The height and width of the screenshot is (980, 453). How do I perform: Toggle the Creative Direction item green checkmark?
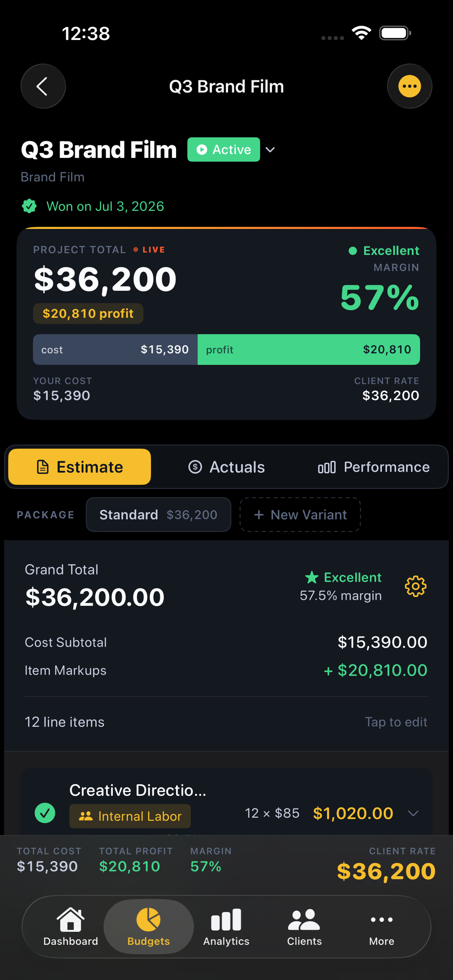[x=45, y=813]
